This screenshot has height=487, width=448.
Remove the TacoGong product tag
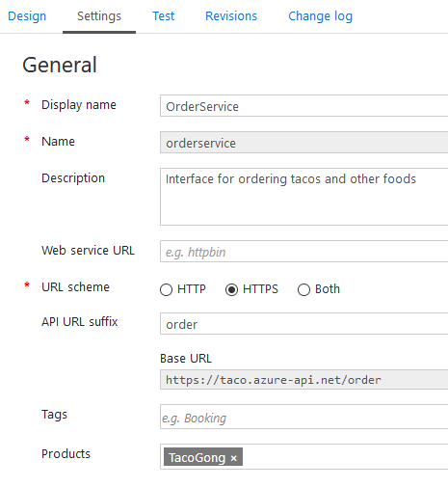pos(234,458)
